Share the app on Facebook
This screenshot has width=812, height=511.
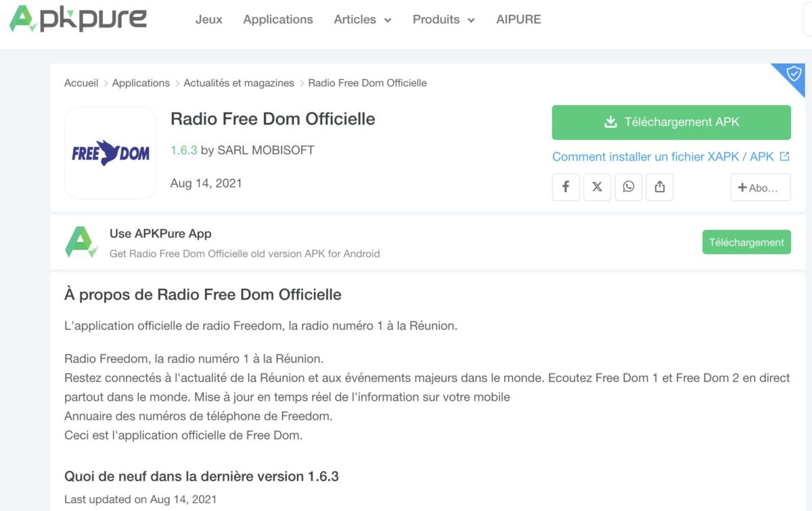click(x=566, y=187)
